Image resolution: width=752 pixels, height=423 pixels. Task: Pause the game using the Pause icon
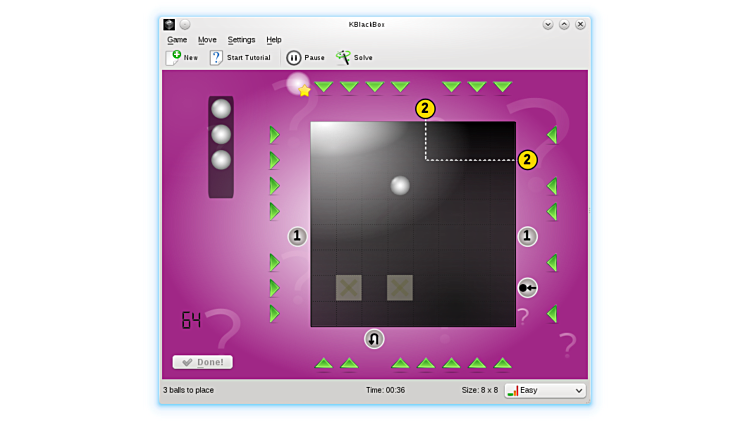[294, 58]
